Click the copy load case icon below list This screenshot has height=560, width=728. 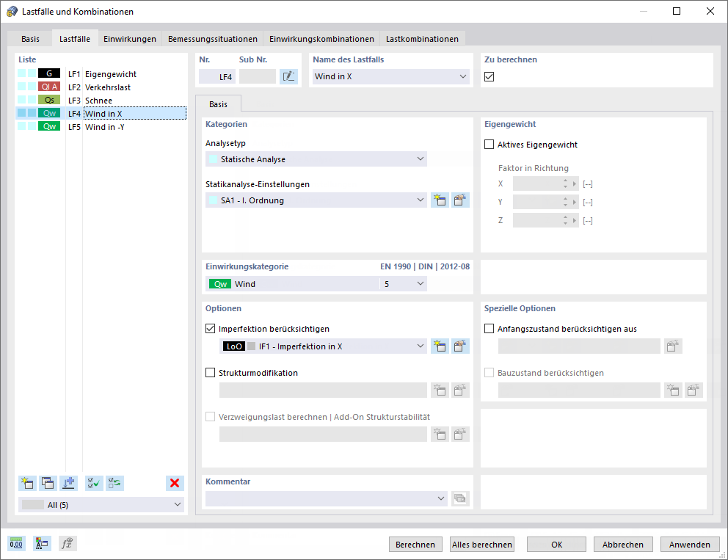pyautogui.click(x=48, y=483)
